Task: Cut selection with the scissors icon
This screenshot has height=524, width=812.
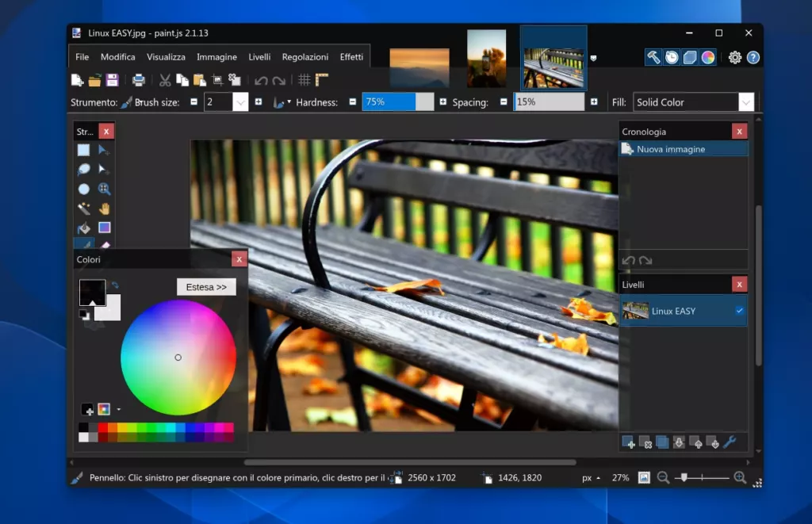Action: pos(165,80)
